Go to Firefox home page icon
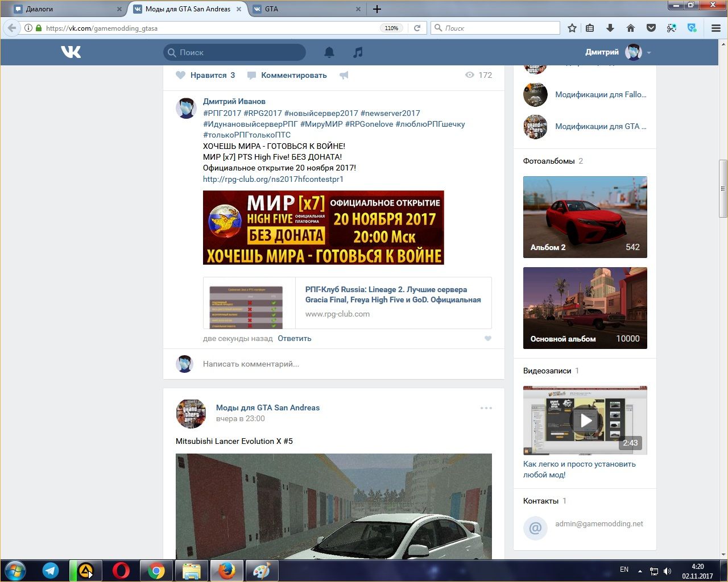Image resolution: width=728 pixels, height=582 pixels. [631, 28]
